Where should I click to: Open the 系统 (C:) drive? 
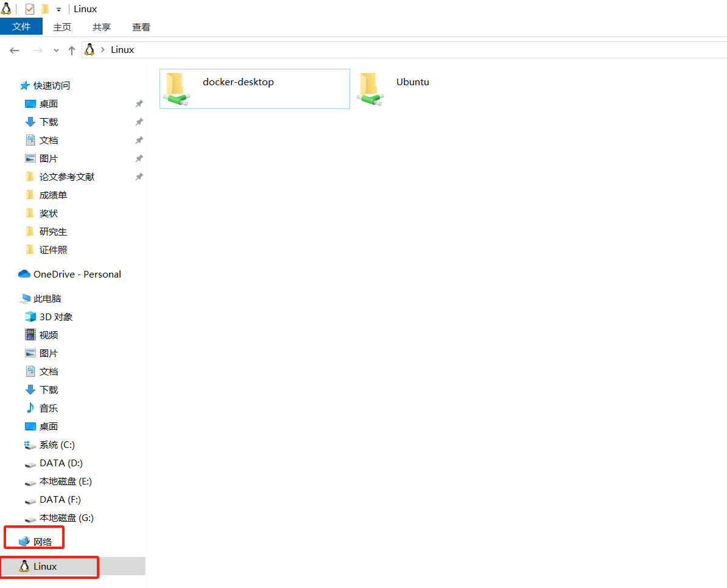pos(49,445)
